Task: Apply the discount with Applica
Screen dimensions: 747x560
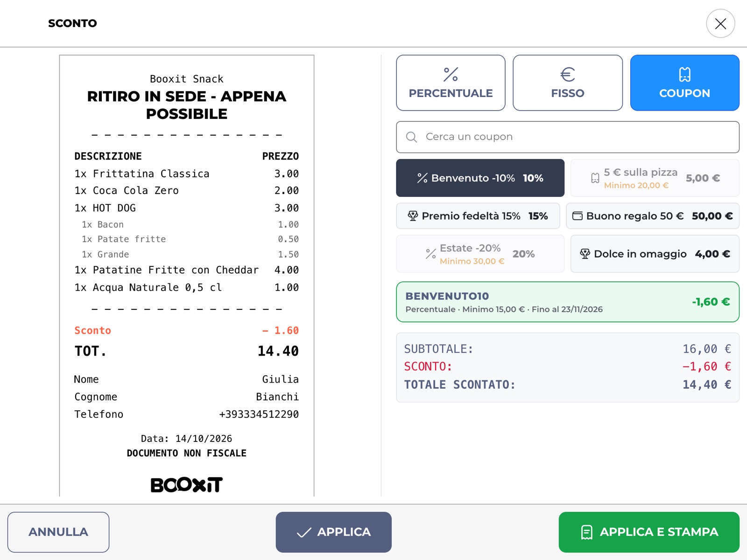Action: tap(333, 532)
